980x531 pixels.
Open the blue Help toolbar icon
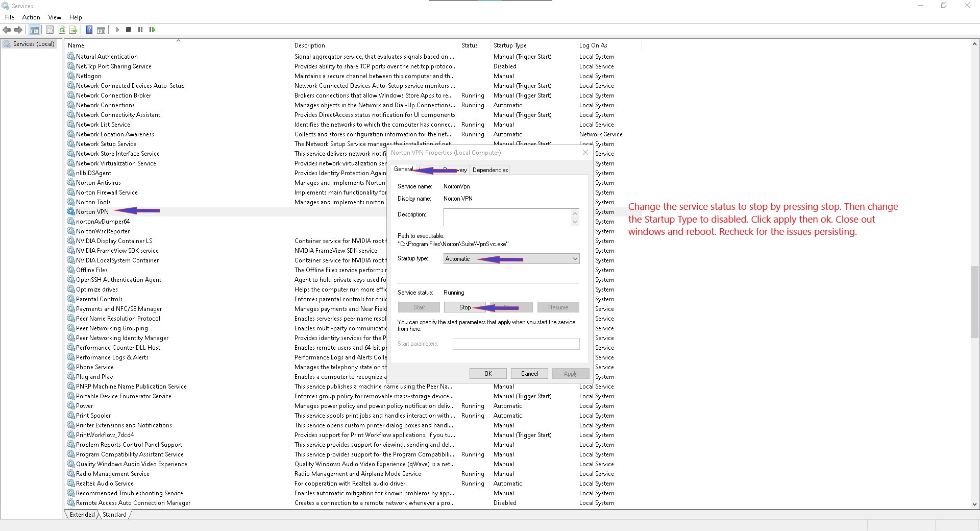pyautogui.click(x=89, y=30)
